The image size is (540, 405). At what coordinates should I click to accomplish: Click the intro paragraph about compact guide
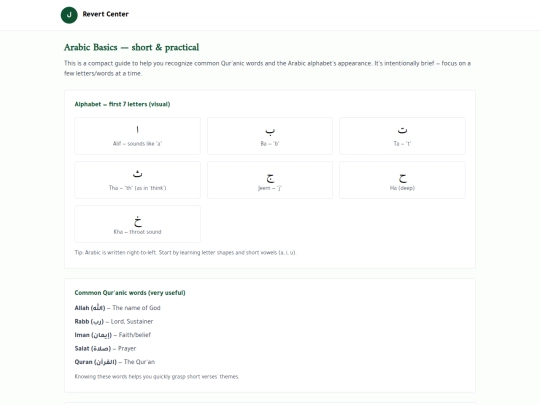coord(267,68)
